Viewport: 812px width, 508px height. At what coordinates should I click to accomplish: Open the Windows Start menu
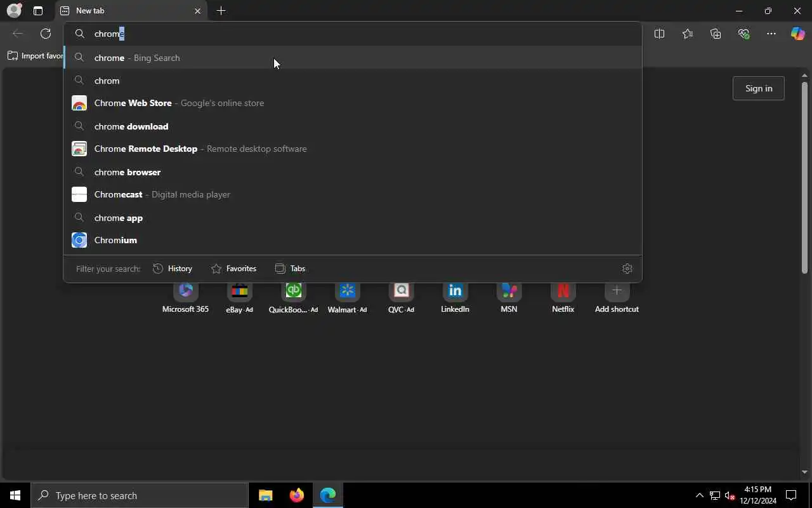pyautogui.click(x=15, y=495)
